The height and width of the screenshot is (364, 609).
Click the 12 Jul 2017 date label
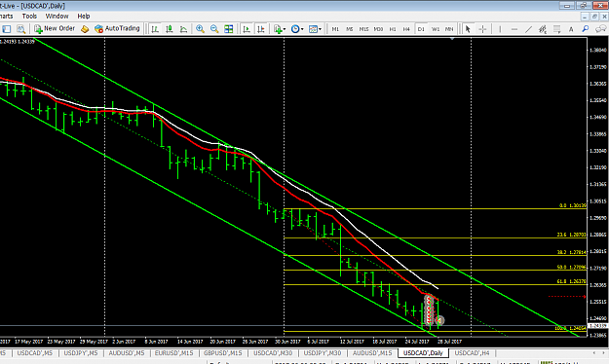point(352,342)
